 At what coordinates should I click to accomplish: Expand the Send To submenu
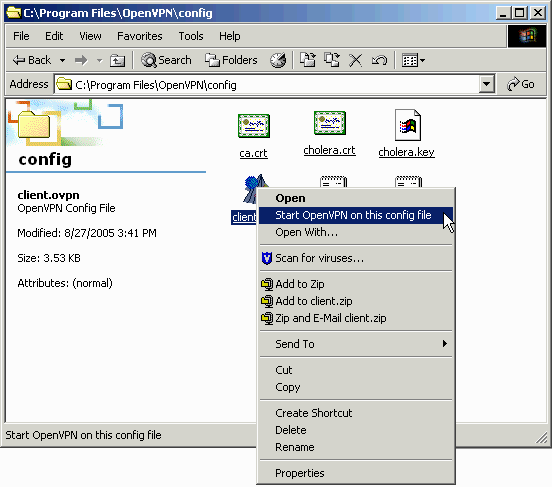tap(356, 344)
